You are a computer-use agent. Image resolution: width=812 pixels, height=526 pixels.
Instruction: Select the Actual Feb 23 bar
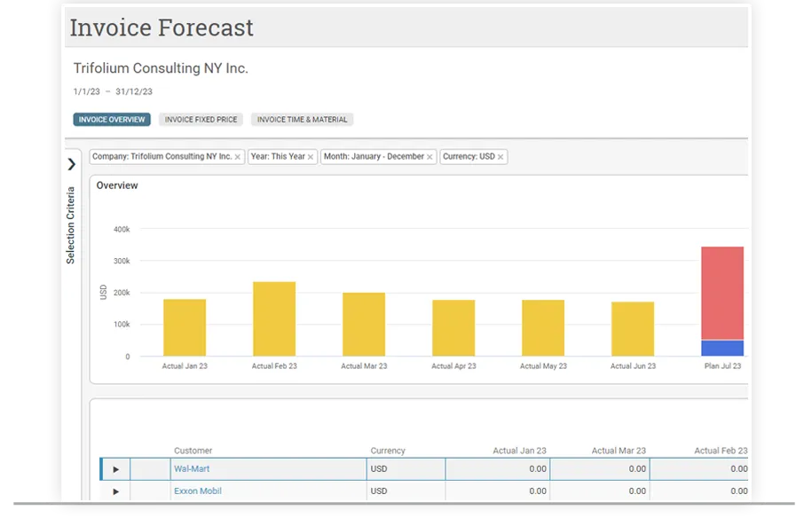[x=274, y=319]
